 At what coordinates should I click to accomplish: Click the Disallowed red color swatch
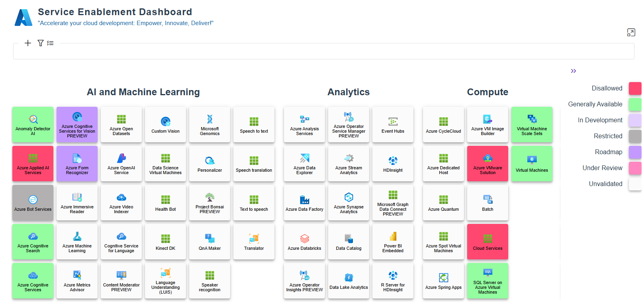(x=635, y=88)
